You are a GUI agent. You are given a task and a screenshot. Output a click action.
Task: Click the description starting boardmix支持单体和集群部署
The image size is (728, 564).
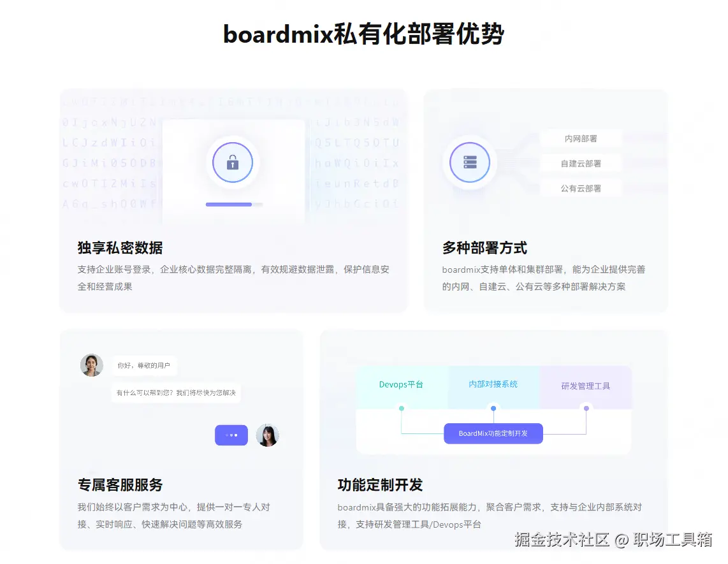tap(543, 278)
